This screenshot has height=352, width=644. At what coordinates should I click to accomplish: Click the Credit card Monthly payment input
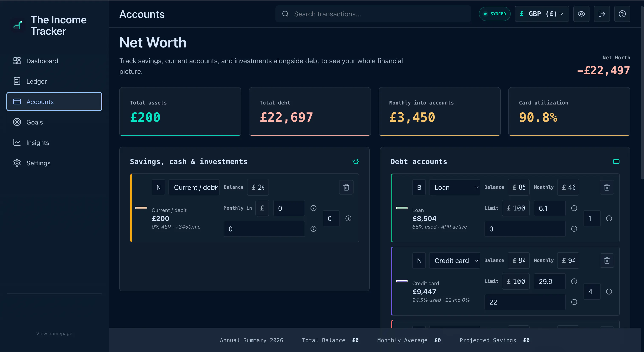coord(568,260)
